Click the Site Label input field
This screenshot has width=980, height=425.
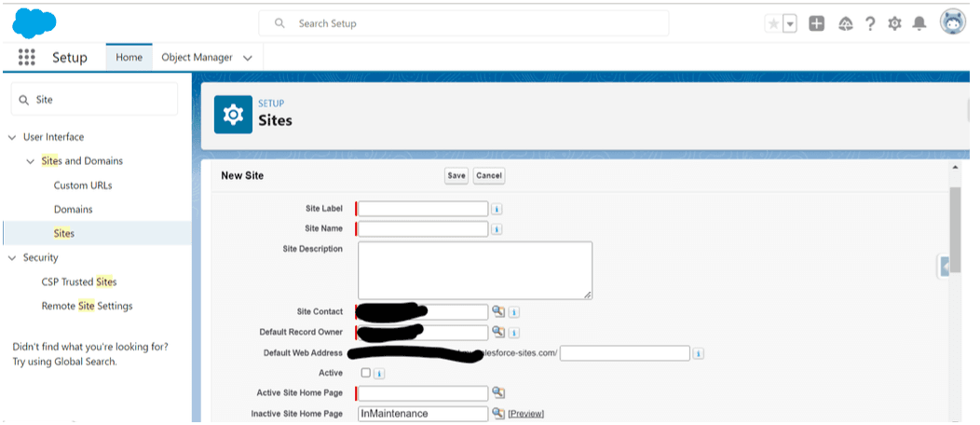click(x=423, y=209)
